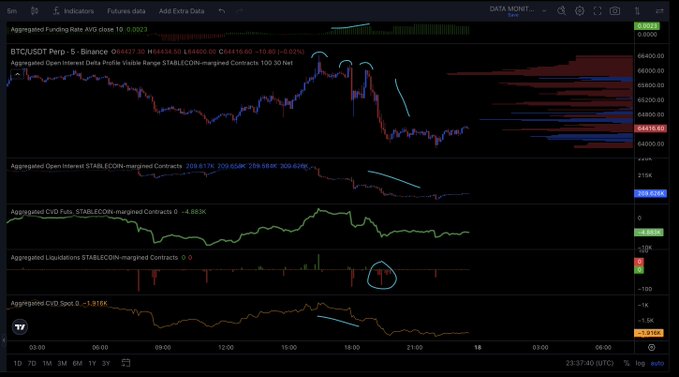Screen dimensions: 679x377
Task: Click the 18:00 time axis label
Action: pyautogui.click(x=352, y=347)
